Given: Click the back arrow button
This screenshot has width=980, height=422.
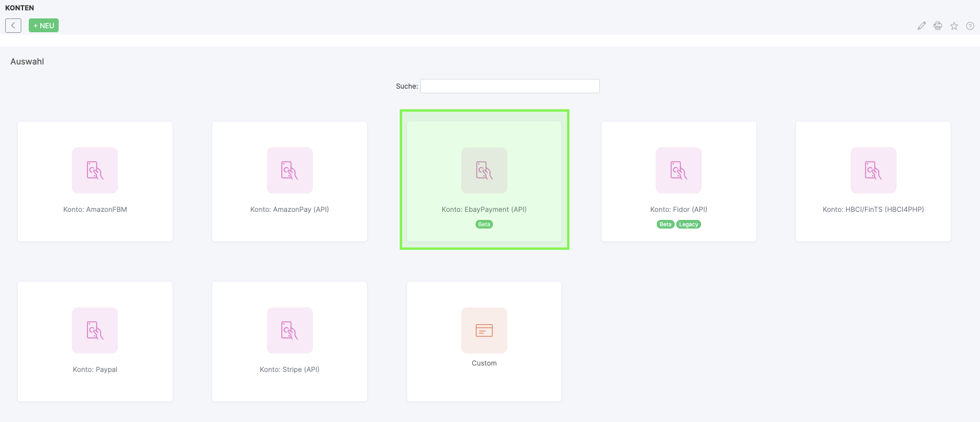Looking at the screenshot, I should (13, 25).
